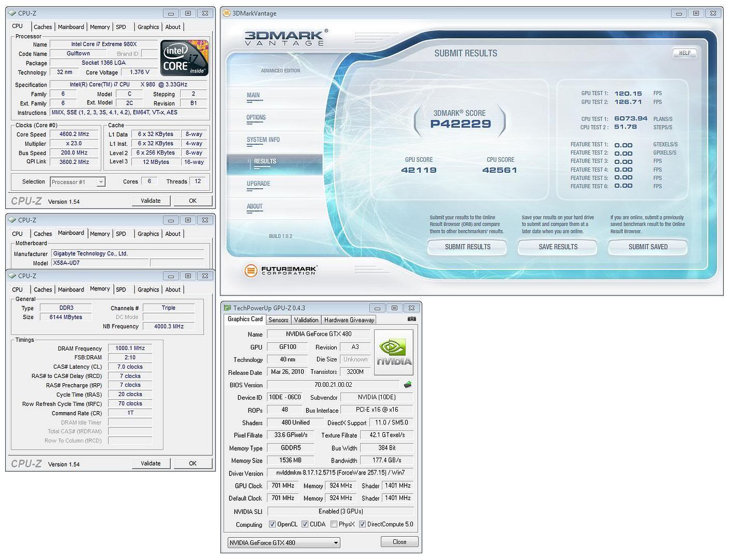The height and width of the screenshot is (560, 730).
Task: Click the mainboard Model X58A-UD7 field
Action: tap(100, 263)
